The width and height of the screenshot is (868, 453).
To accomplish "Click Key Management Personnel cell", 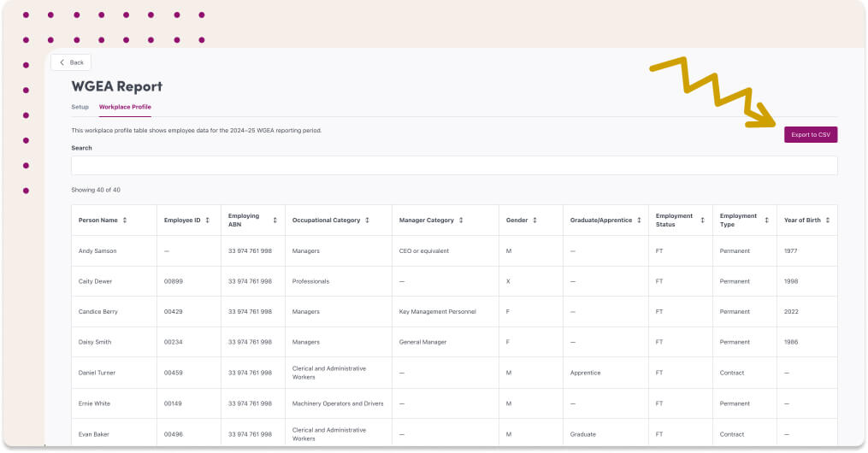I will pos(437,312).
